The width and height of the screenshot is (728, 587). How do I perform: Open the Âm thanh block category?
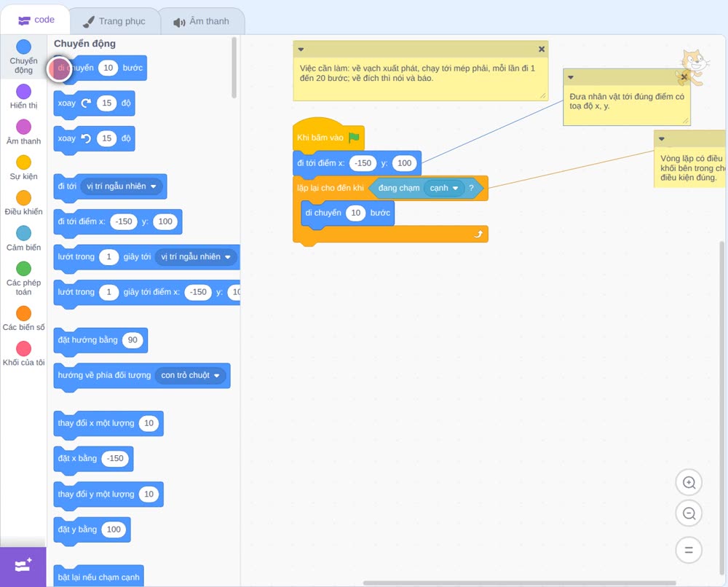point(24,132)
